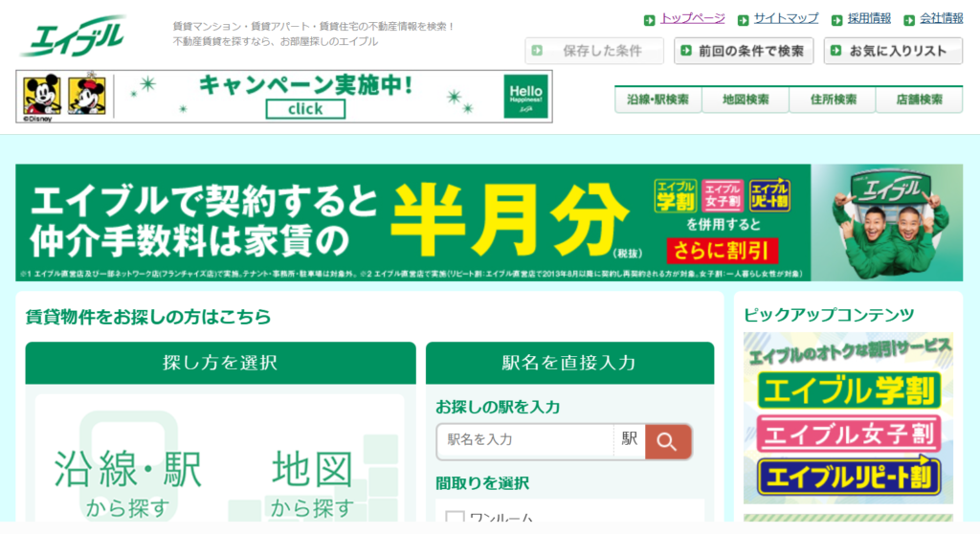Open the お気に入りリスト button
The image size is (980, 534).
[x=893, y=51]
